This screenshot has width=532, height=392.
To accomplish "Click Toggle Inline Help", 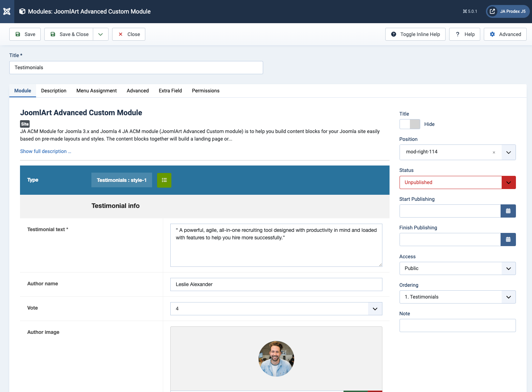I will click(415, 34).
